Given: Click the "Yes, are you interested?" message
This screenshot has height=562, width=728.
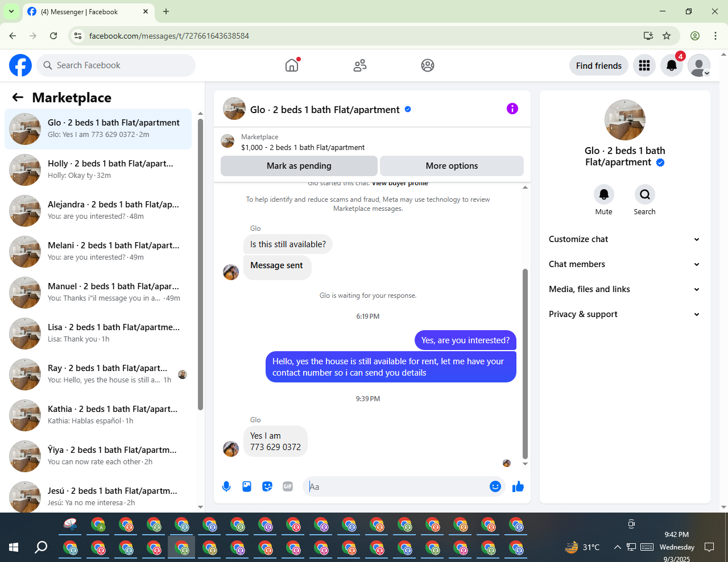Looking at the screenshot, I should (465, 340).
